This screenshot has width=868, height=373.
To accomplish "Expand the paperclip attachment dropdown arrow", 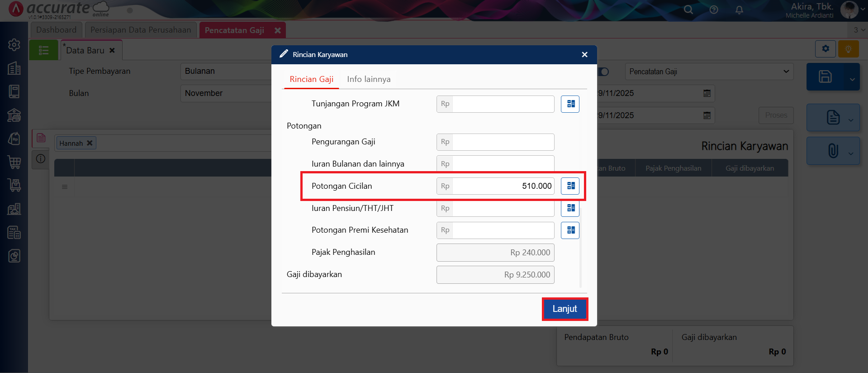I will pyautogui.click(x=851, y=153).
